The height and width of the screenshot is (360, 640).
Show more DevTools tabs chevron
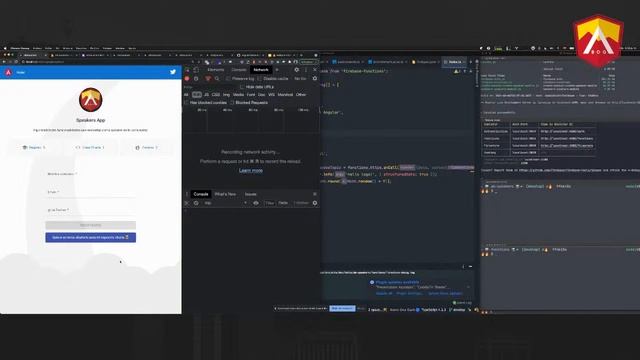pyautogui.click(x=277, y=70)
